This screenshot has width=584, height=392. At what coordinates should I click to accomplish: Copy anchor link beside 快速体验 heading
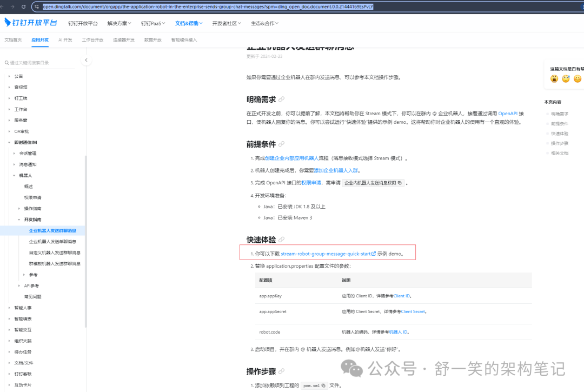[282, 240]
